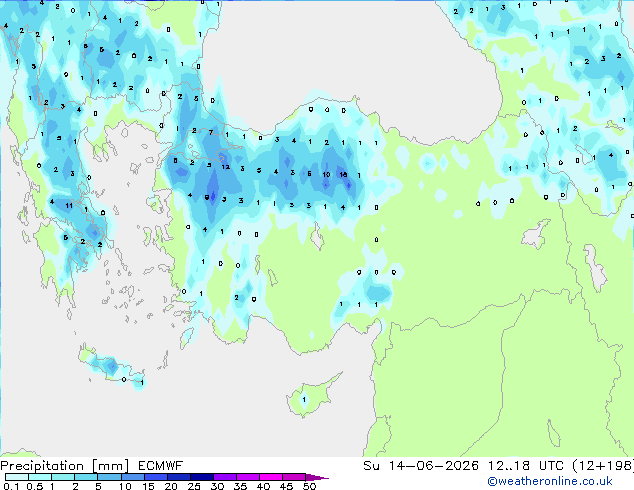Click the 1–2 mm legend color swatch

point(63,477)
